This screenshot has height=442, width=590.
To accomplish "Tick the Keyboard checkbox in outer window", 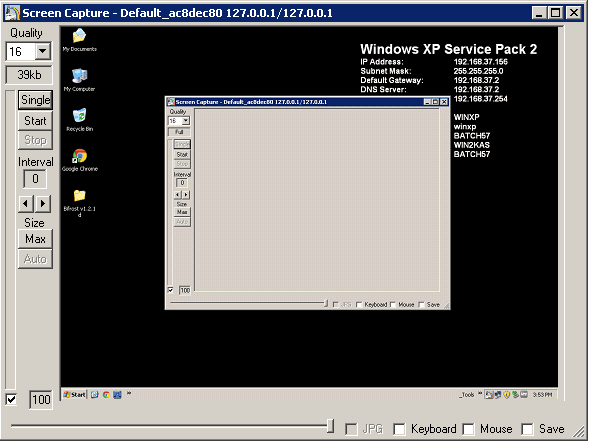I will click(399, 429).
